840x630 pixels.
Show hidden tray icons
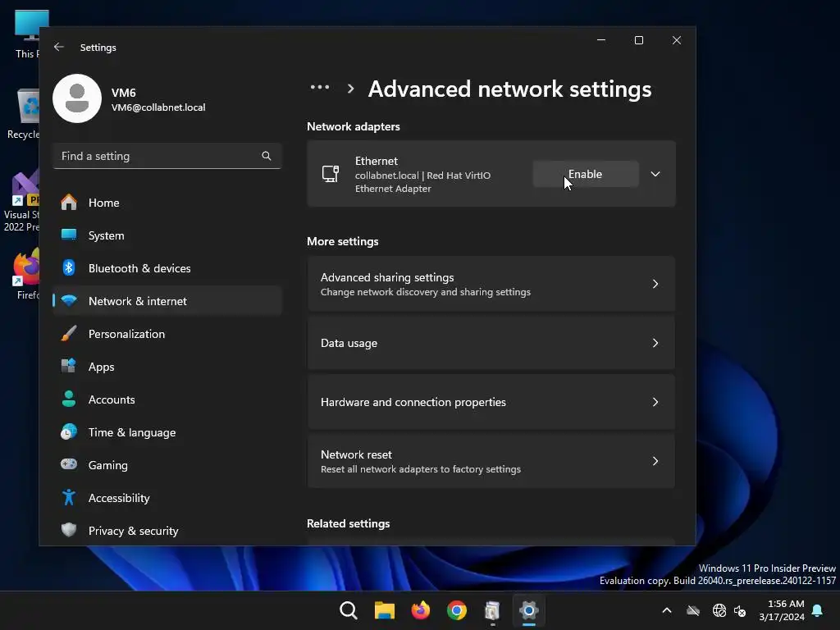click(x=667, y=610)
